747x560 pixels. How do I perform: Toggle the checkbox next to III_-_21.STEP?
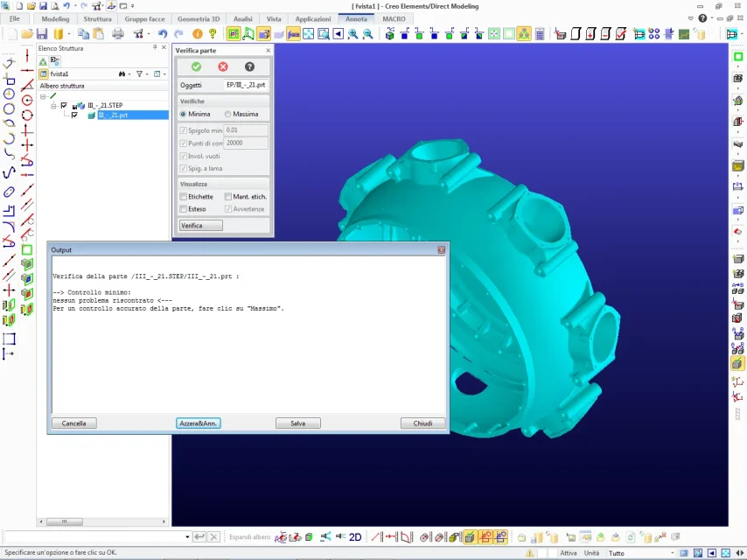64,105
